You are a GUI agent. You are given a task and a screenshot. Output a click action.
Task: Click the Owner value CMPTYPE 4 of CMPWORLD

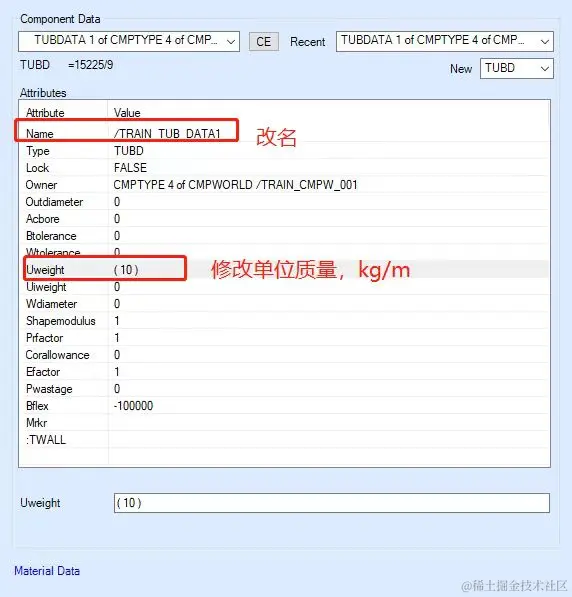[235, 185]
